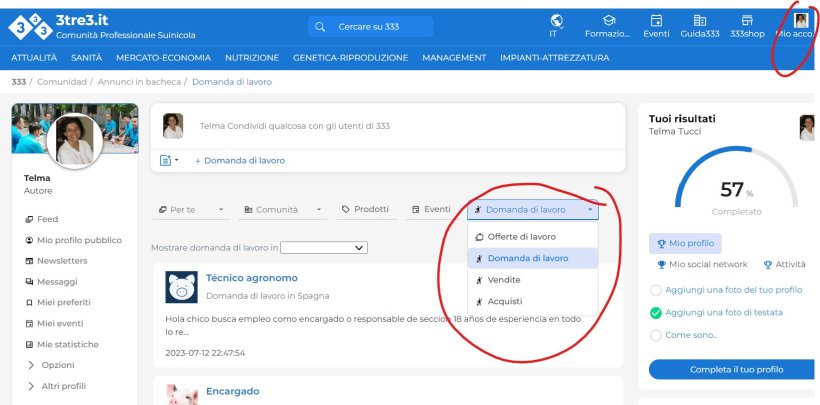Open the language globe icon IT
Image resolution: width=820 pixels, height=405 pixels.
(x=556, y=21)
